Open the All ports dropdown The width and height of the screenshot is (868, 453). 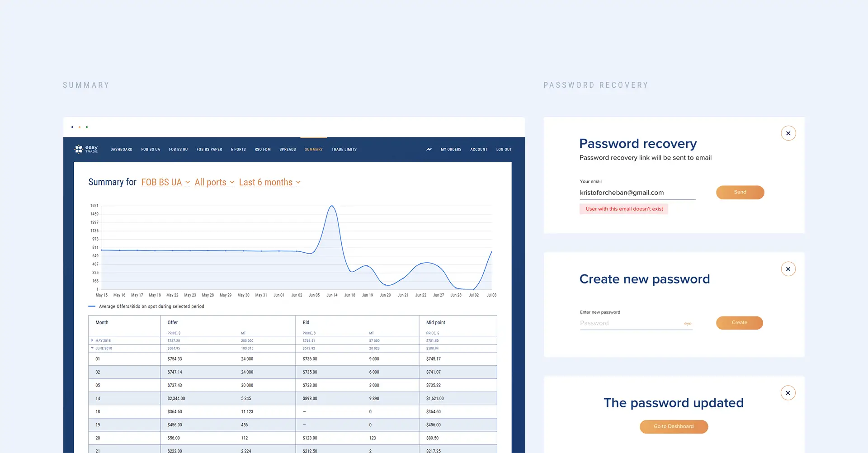pos(214,182)
